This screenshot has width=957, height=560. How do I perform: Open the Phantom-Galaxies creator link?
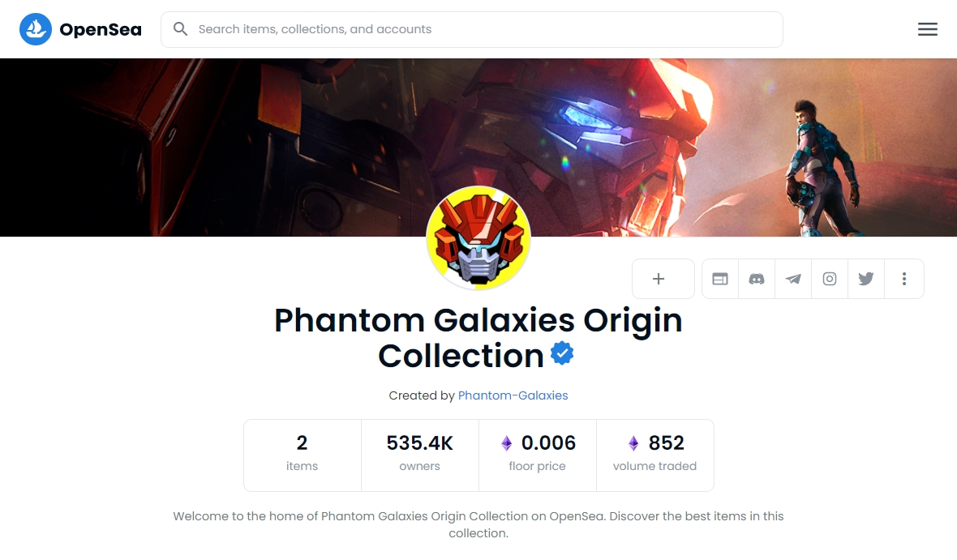tap(513, 395)
